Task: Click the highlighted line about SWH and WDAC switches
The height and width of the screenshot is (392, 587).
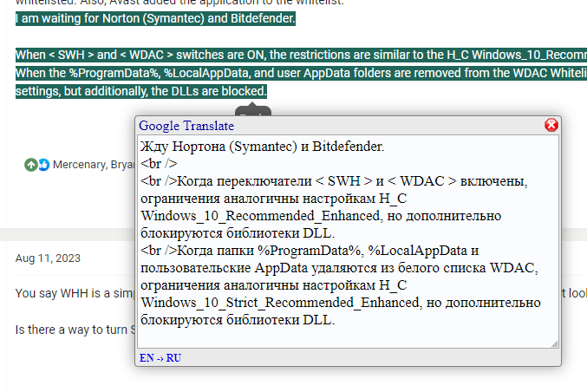Action: tap(301, 55)
